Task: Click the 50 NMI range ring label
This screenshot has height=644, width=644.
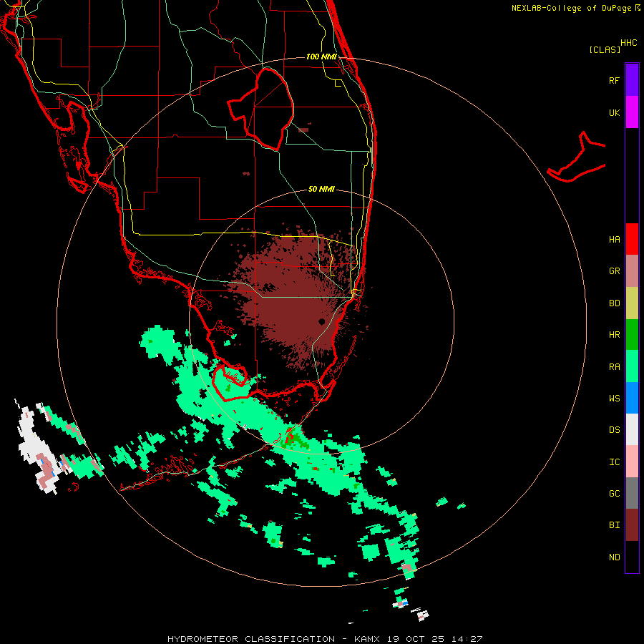Action: (x=321, y=189)
